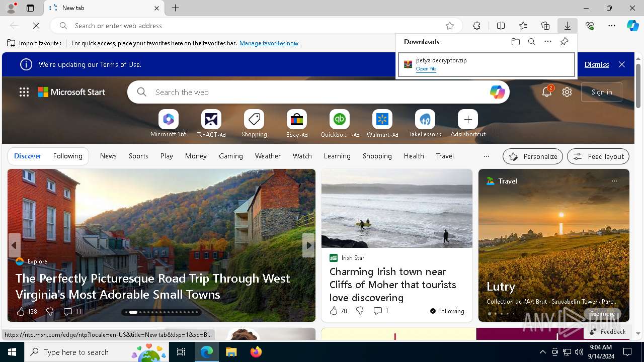Click Add shortcut plus tile
This screenshot has width=644, height=362.
468,124
